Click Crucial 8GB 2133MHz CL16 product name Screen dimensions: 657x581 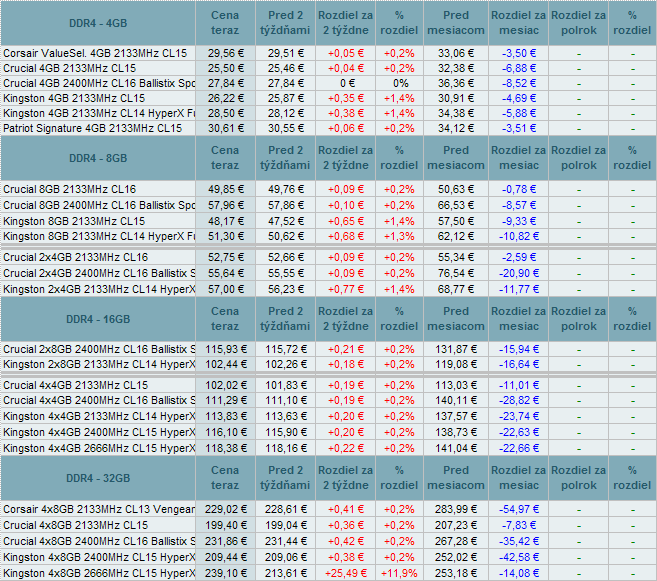(70, 189)
